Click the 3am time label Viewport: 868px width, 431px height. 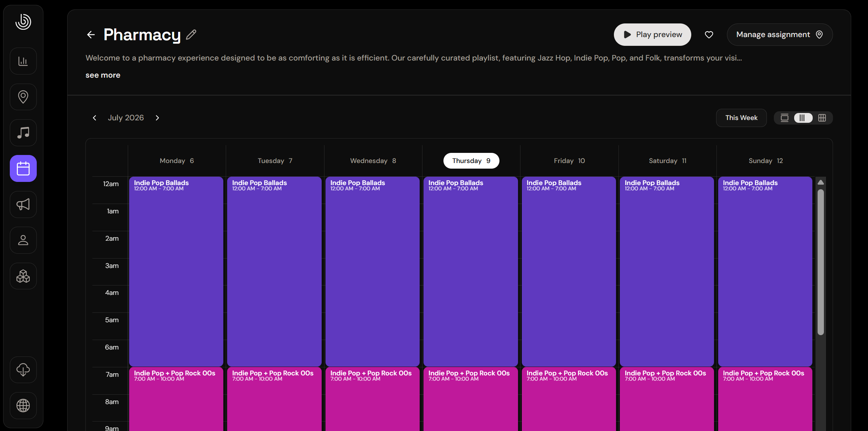pos(112,266)
